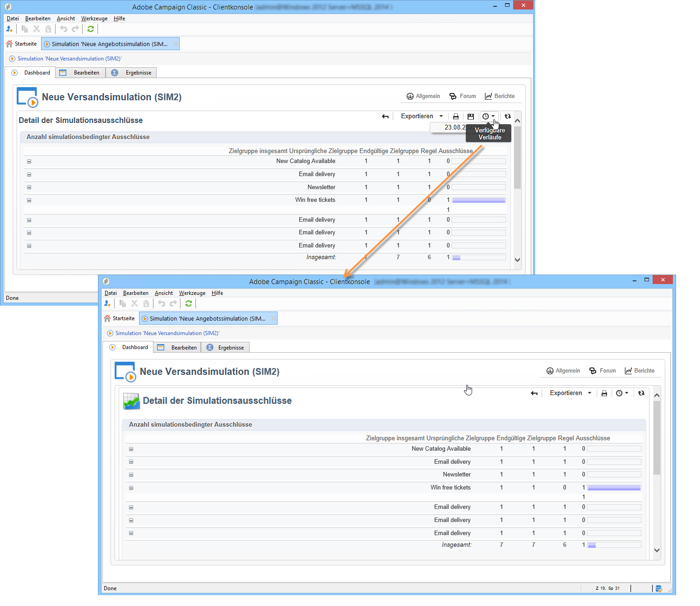Screen dimensions: 700x606
Task: Close the Simulation tab in the rear window
Action: coord(175,44)
